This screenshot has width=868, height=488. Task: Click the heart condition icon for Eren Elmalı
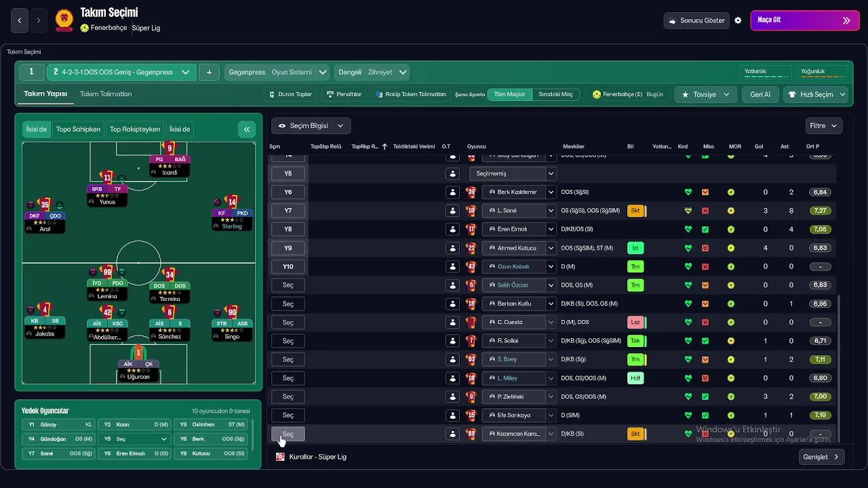(x=688, y=229)
